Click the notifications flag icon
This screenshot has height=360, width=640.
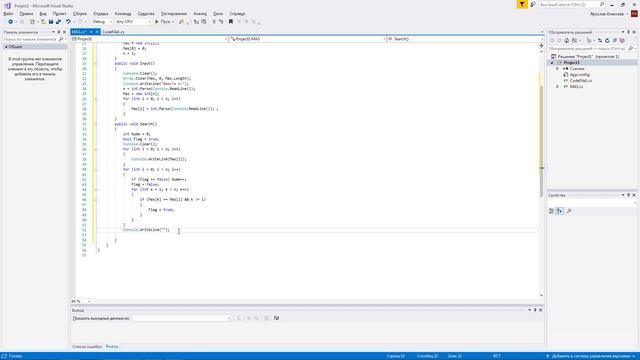click(x=522, y=4)
